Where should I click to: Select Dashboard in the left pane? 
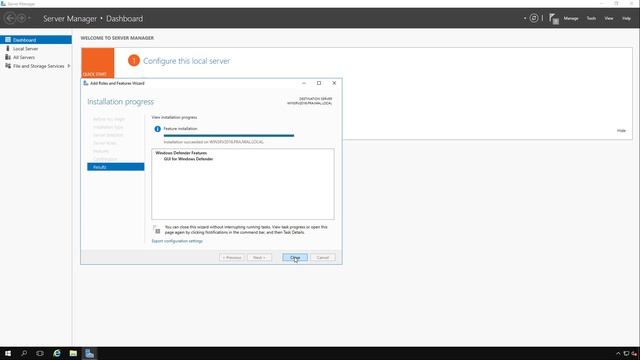[36, 40]
